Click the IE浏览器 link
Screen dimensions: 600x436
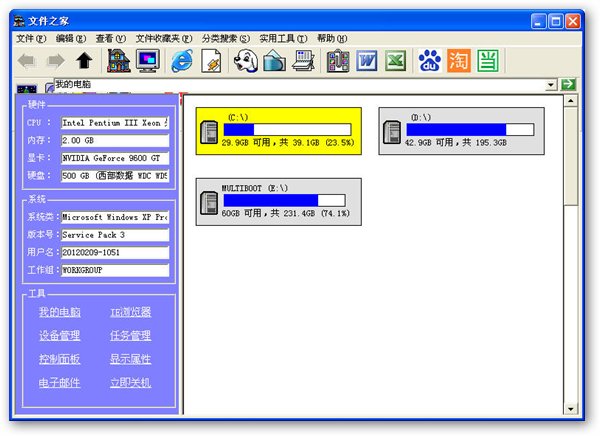coord(130,312)
